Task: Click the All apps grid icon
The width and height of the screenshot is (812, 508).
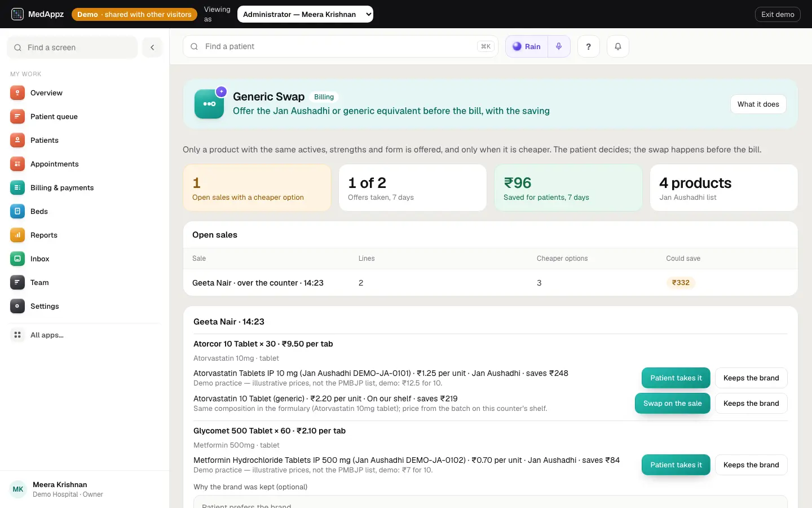Action: [x=17, y=335]
